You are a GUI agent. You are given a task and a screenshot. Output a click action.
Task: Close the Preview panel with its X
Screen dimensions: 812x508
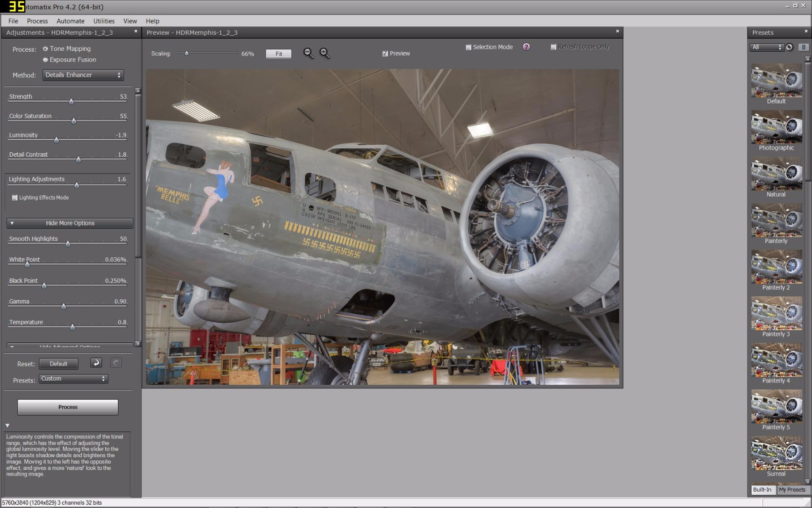617,32
